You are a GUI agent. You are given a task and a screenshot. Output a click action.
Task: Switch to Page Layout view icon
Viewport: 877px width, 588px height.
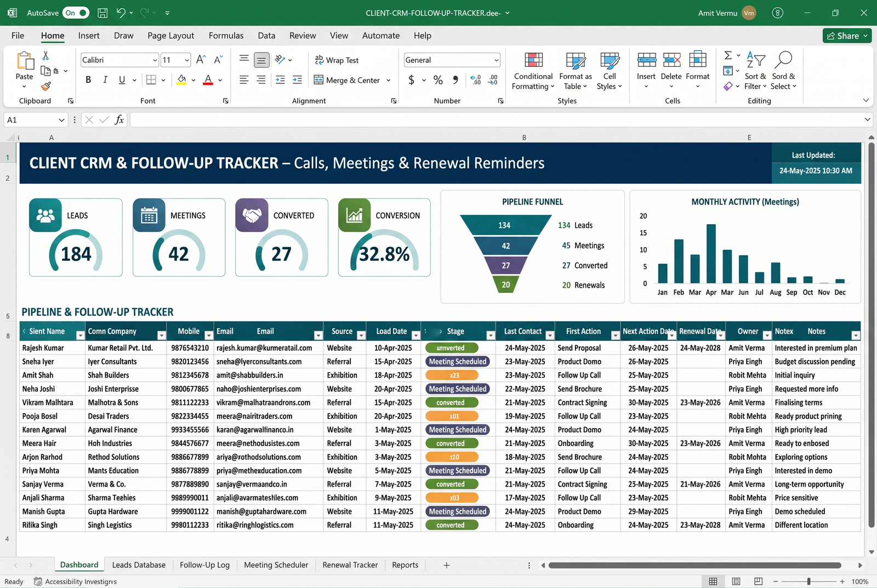pos(736,581)
